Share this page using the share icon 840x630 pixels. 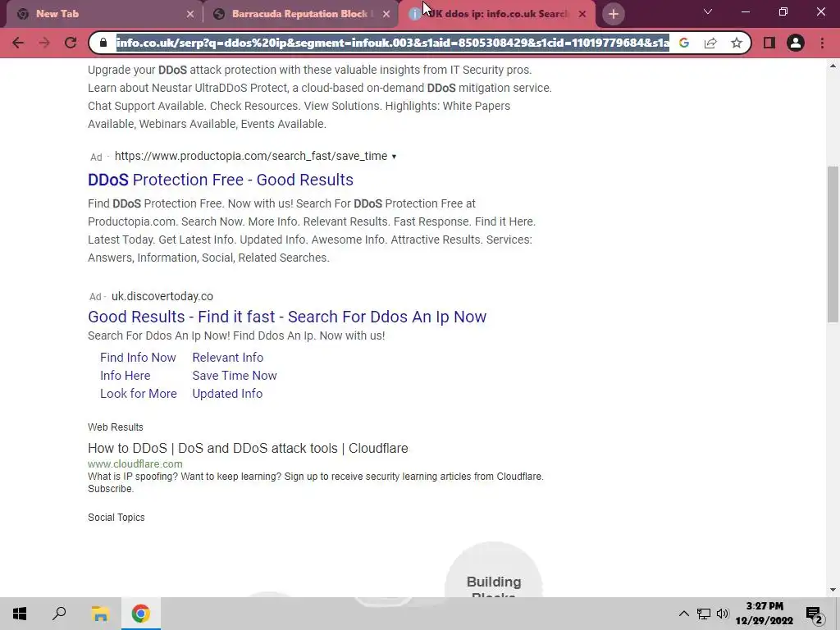(710, 43)
